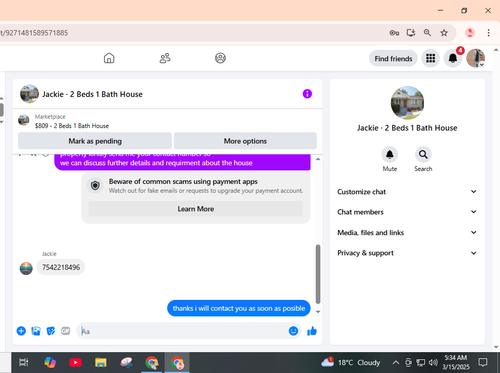Open more actions plus icon in composer
Screen dimensions: 500x373
pos(21,331)
